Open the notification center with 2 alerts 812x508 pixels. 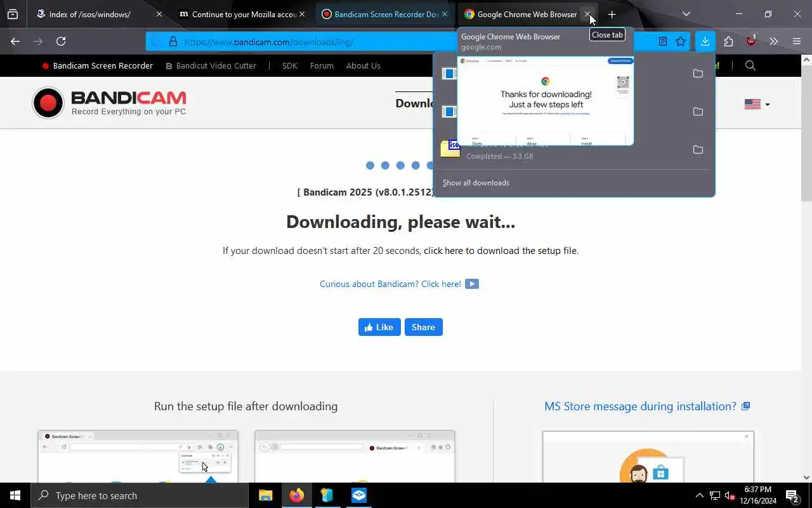tap(792, 495)
